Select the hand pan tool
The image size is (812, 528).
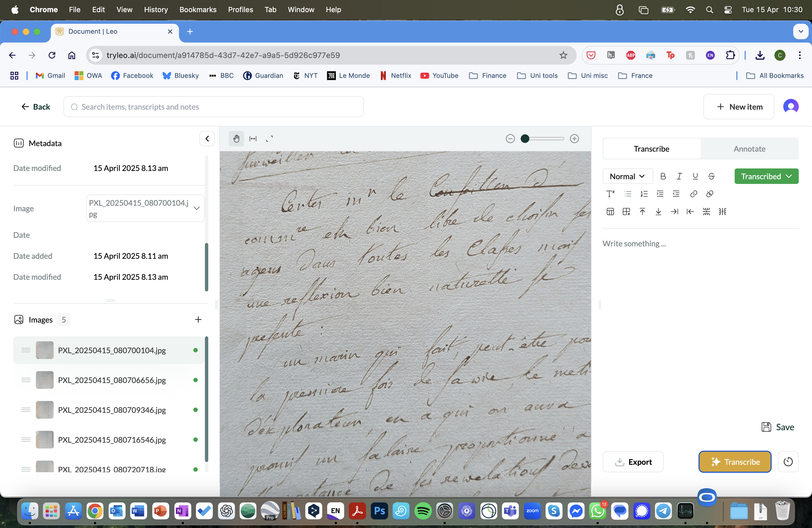(x=236, y=138)
